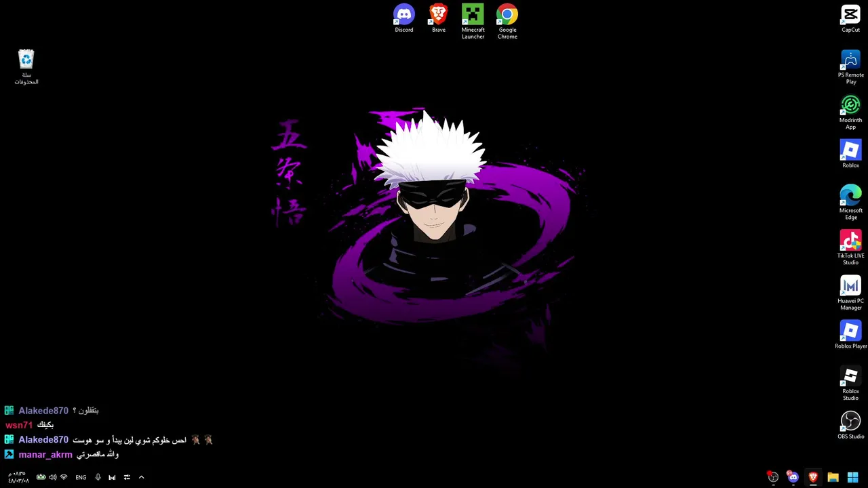The height and width of the screenshot is (488, 868).
Task: Click the volume icon in the tray
Action: [53, 477]
